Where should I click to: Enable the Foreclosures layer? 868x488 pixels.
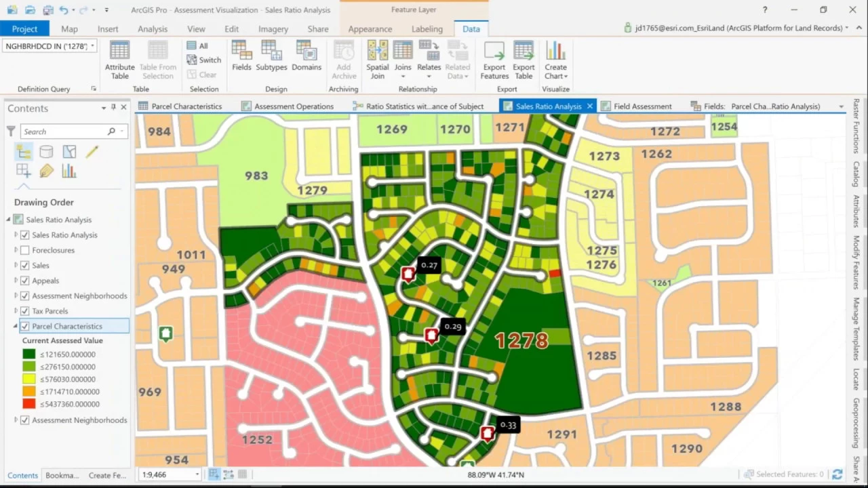click(25, 250)
